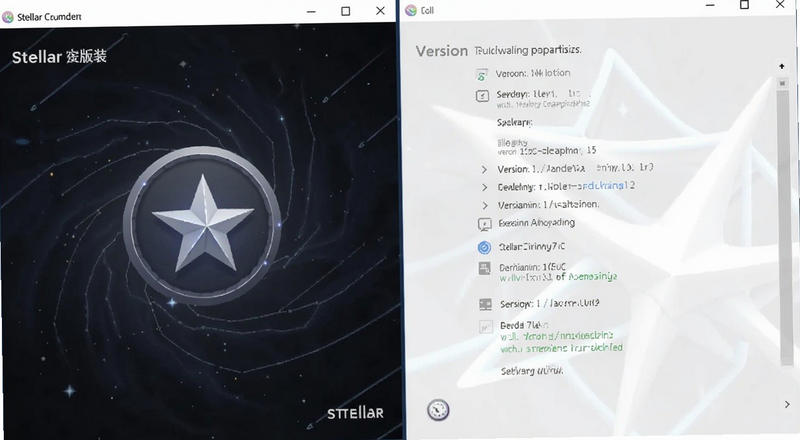The width and height of the screenshot is (800, 440).
Task: Click the 'veron 1:50-oleaphno; 15' text
Action: [x=547, y=151]
